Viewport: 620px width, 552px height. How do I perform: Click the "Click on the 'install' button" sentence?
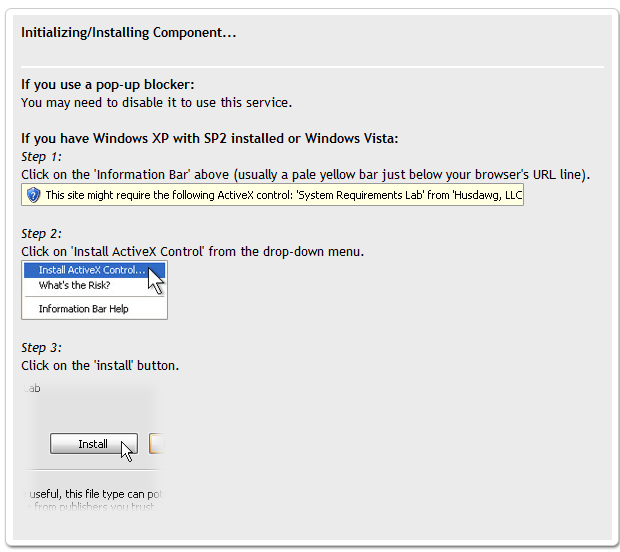coord(100,366)
